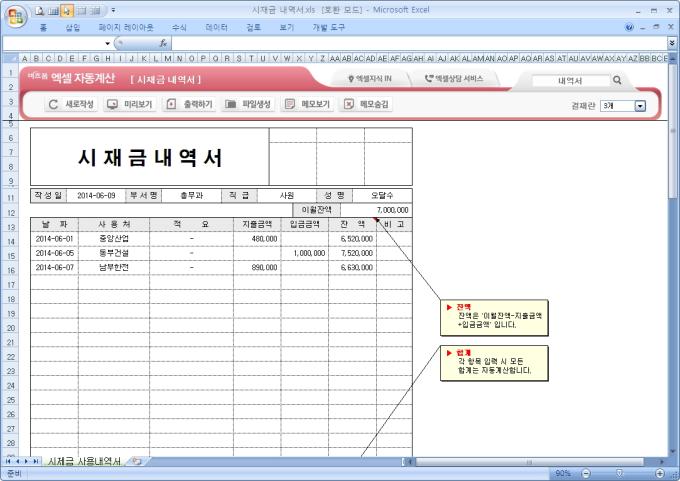Click the print preview quick access icon

click(40, 11)
